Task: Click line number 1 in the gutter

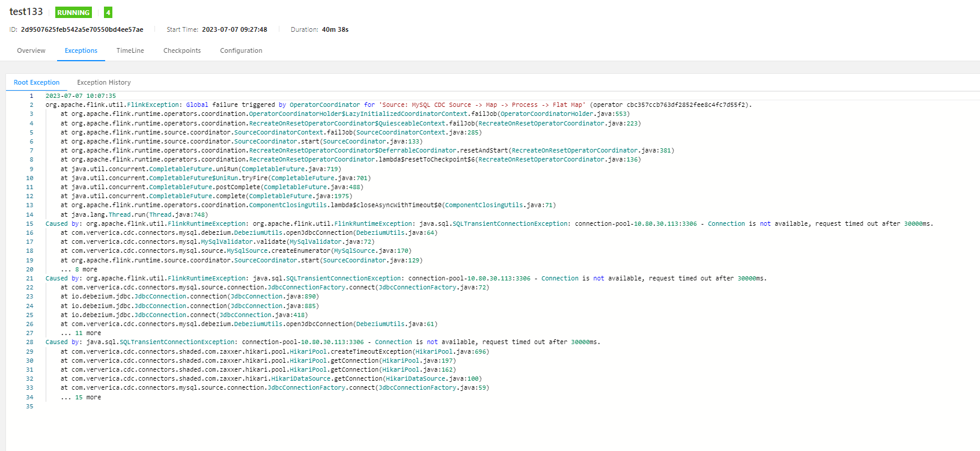Action: click(31, 95)
